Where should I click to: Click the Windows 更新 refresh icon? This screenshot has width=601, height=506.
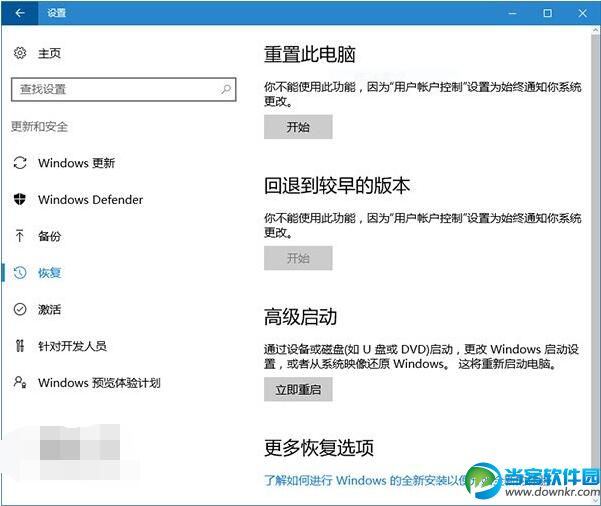pyautogui.click(x=20, y=163)
